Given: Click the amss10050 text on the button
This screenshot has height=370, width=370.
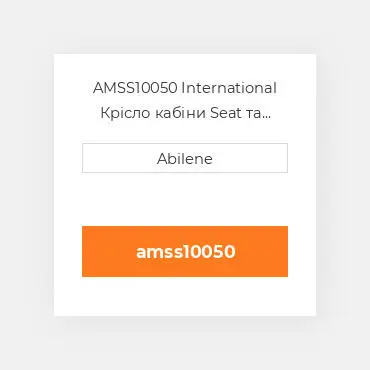Looking at the screenshot, I should click(x=186, y=252).
